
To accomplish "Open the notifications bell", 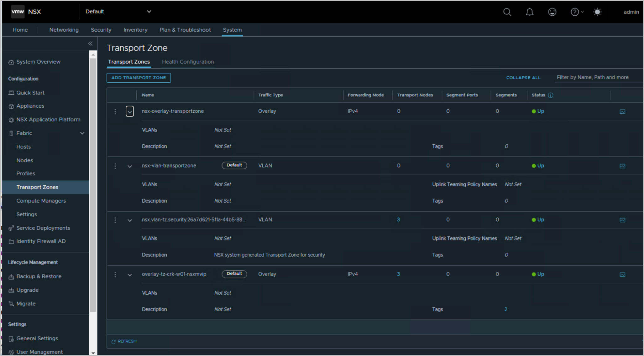I will (529, 12).
